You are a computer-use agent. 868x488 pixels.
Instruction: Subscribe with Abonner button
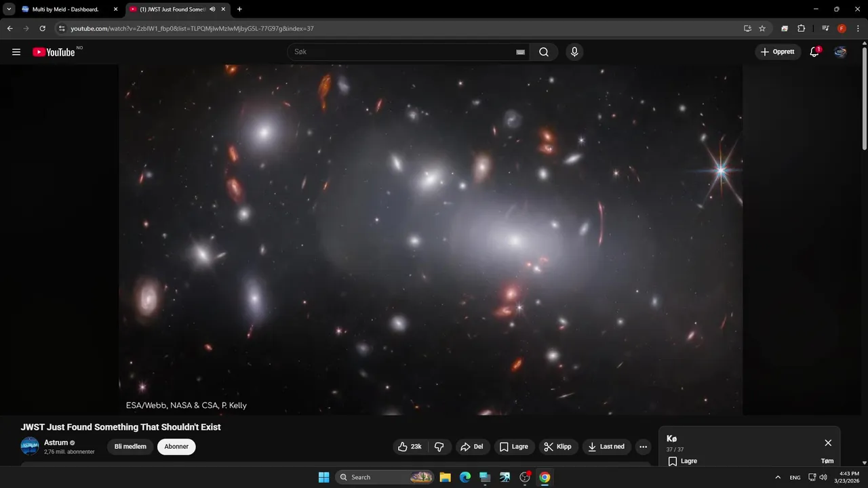pyautogui.click(x=176, y=447)
